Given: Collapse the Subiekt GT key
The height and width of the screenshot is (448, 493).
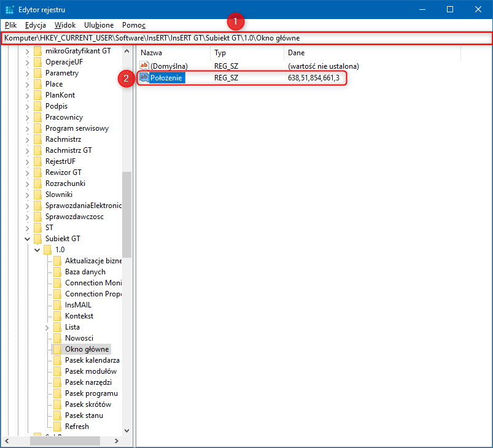Looking at the screenshot, I should pyautogui.click(x=28, y=239).
